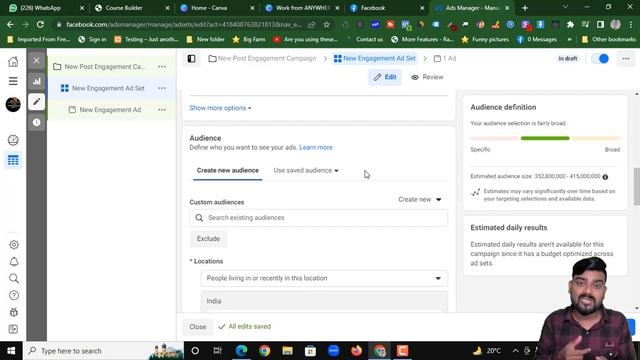The width and height of the screenshot is (640, 360).
Task: Open the performance chart icon
Action: click(x=37, y=81)
